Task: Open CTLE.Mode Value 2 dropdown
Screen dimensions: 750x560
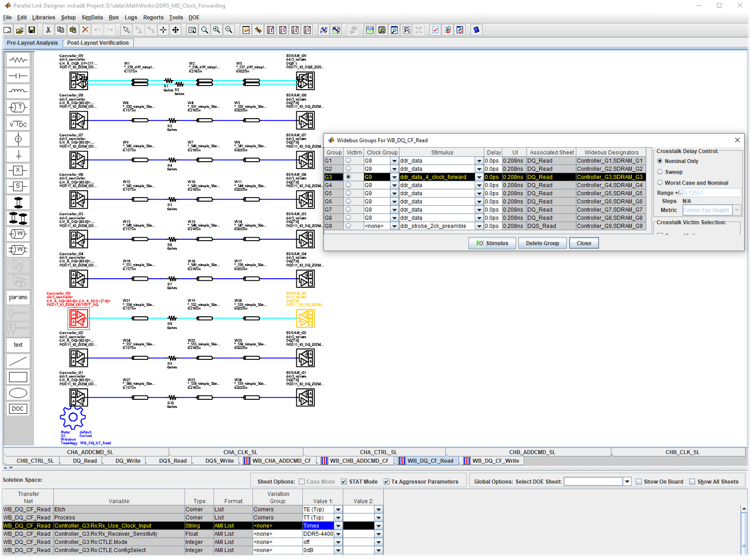Action: pyautogui.click(x=379, y=542)
